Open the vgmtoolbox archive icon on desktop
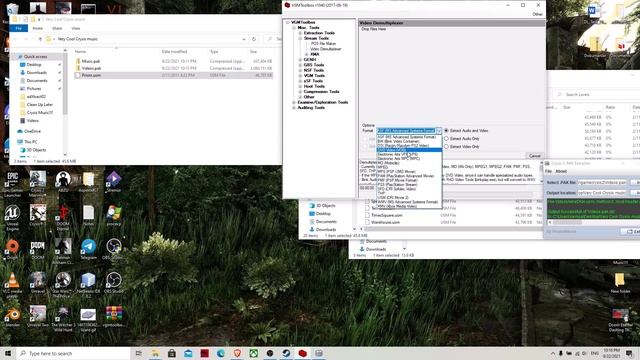The width and height of the screenshot is (640, 360). pos(113,317)
